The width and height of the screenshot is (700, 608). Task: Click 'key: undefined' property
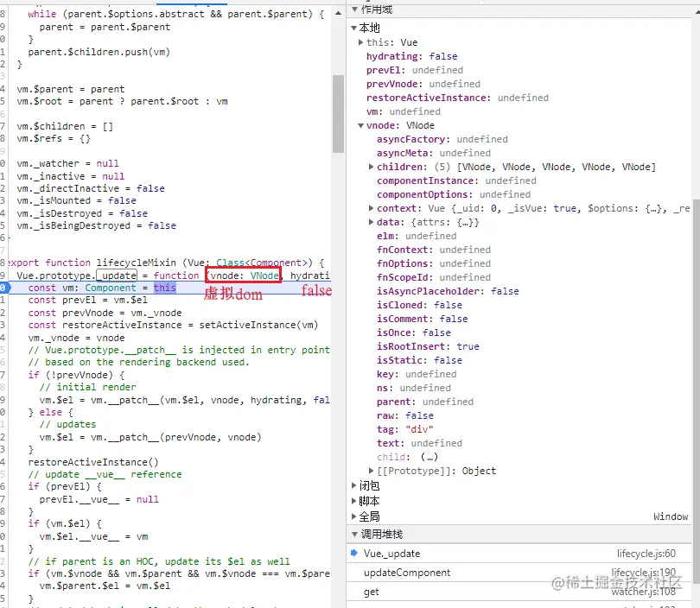tap(417, 374)
